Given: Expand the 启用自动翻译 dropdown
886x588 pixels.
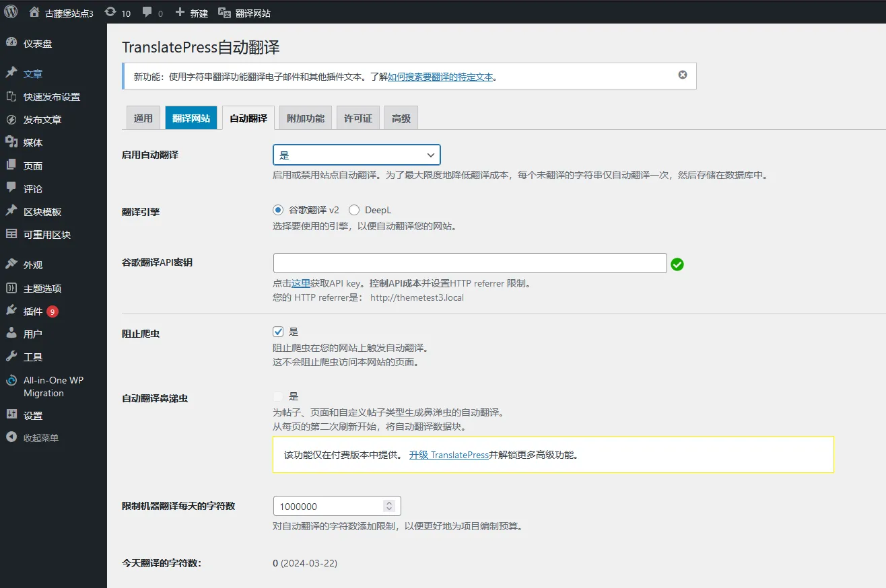Looking at the screenshot, I should tap(356, 155).
